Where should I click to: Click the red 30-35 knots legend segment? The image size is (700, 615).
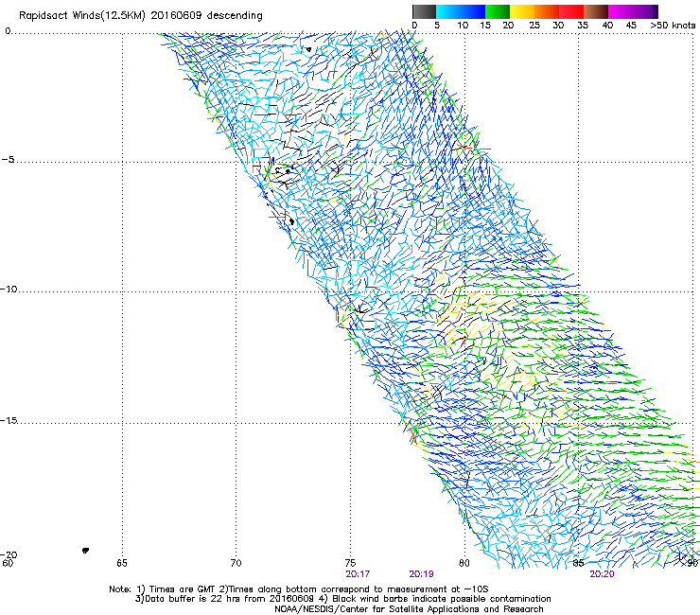coord(572,11)
